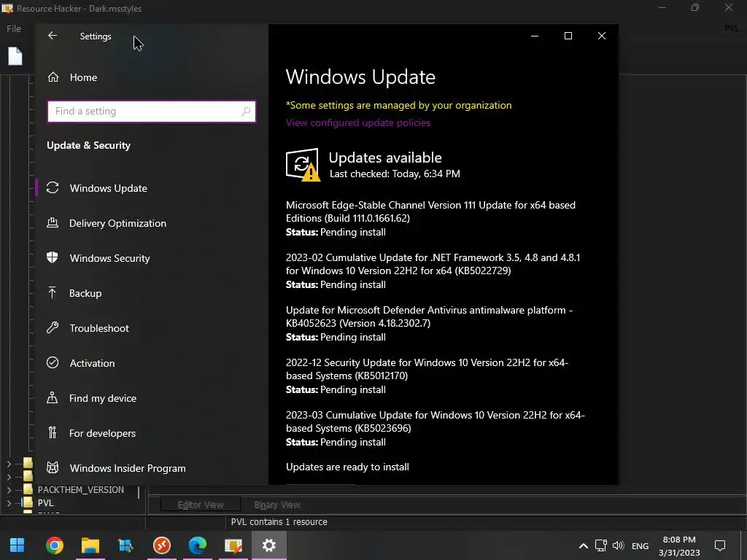Screen dimensions: 747x560
Task: Click Last checked: Today, 6:34 PM text
Action: [x=395, y=174]
